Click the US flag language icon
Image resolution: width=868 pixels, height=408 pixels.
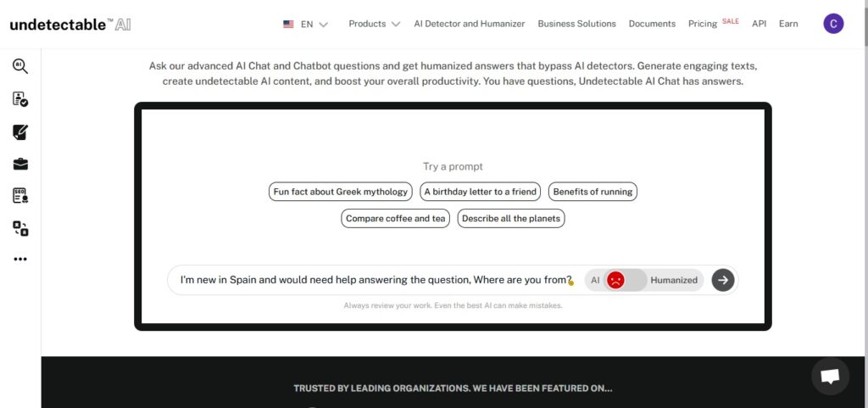pyautogui.click(x=288, y=25)
